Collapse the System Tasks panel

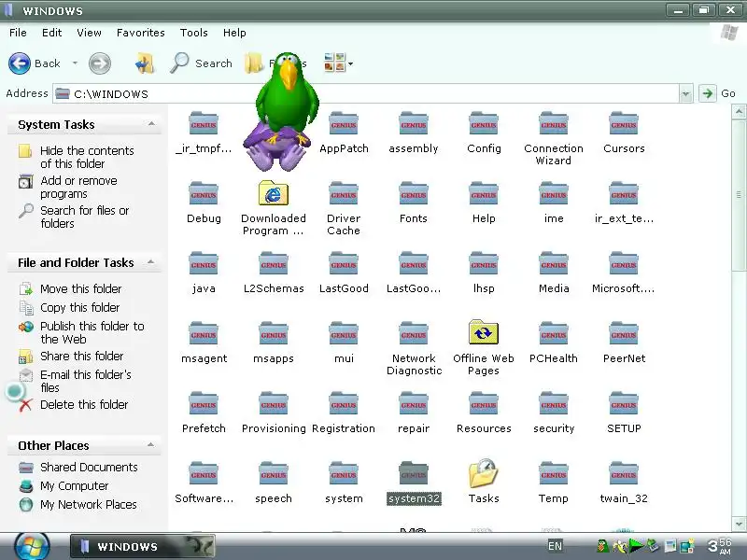pyautogui.click(x=151, y=124)
